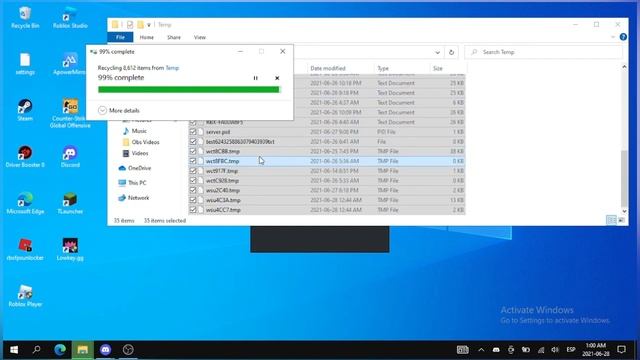Open the settings file on desktop
Viewport: 640px width, 360px height.
(25, 64)
